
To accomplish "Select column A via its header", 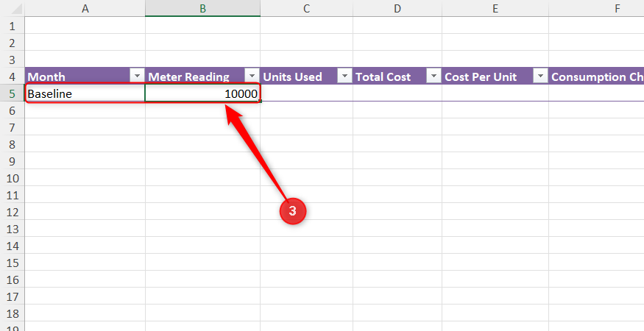I will click(85, 8).
